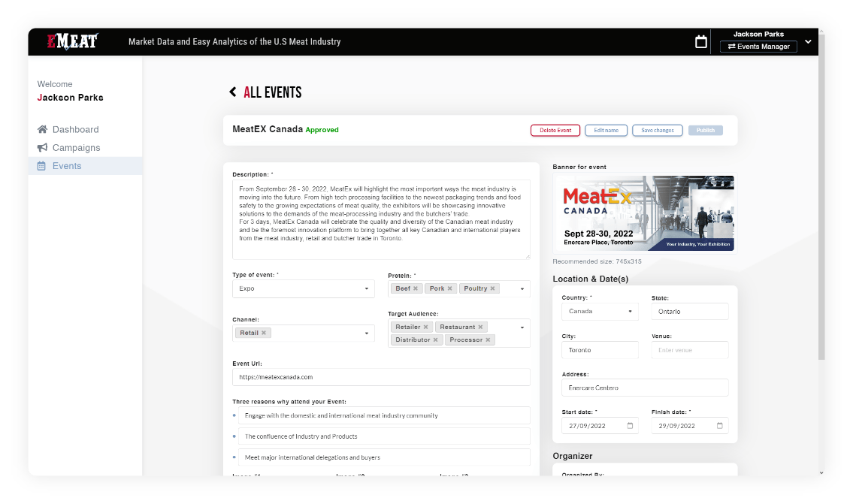The image size is (853, 504).
Task: Open the Country dropdown
Action: coord(630,312)
